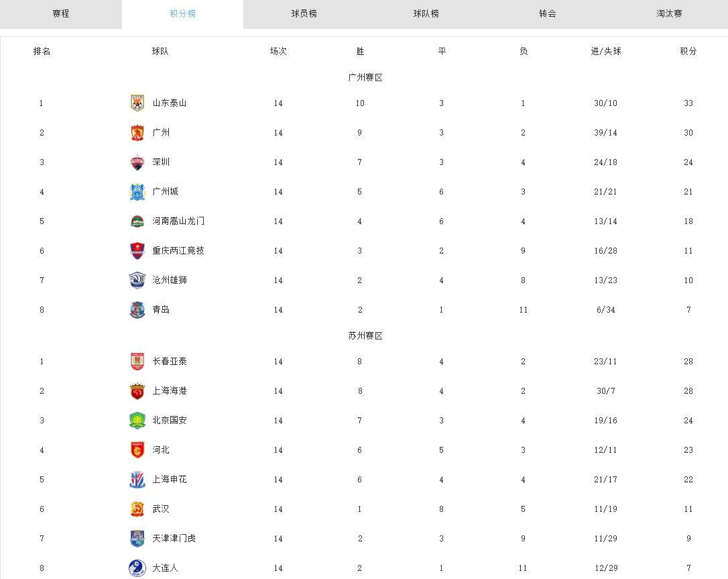The height and width of the screenshot is (579, 728).
Task: Click the 北京国安 green badge
Action: coord(137,421)
